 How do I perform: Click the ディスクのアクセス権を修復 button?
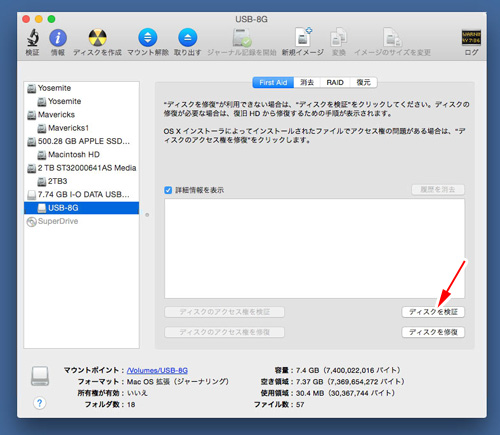click(224, 332)
